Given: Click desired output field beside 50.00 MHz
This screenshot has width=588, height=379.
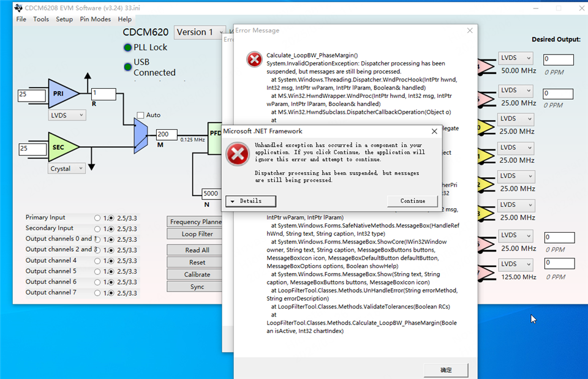Looking at the screenshot, I should [559, 59].
